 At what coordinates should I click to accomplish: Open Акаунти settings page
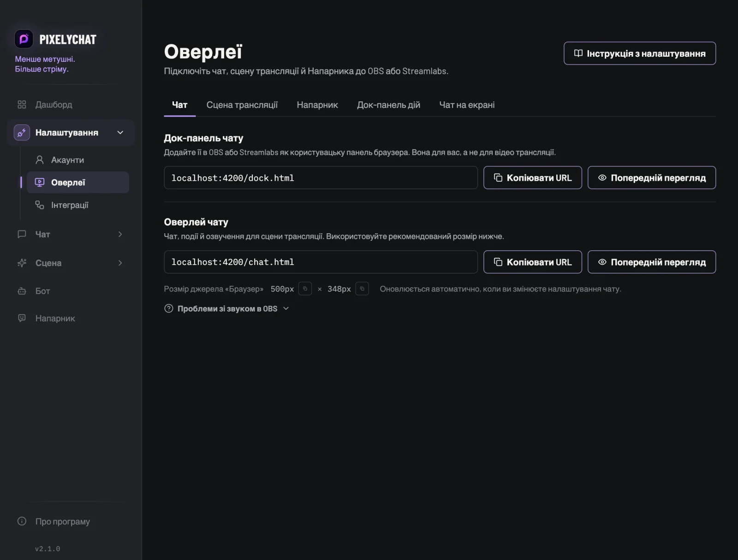tap(77, 160)
